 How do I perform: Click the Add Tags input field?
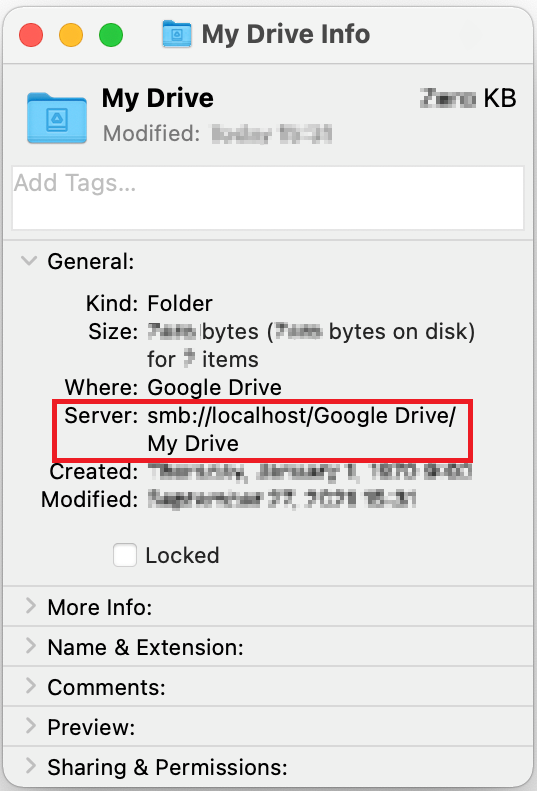tap(268, 198)
